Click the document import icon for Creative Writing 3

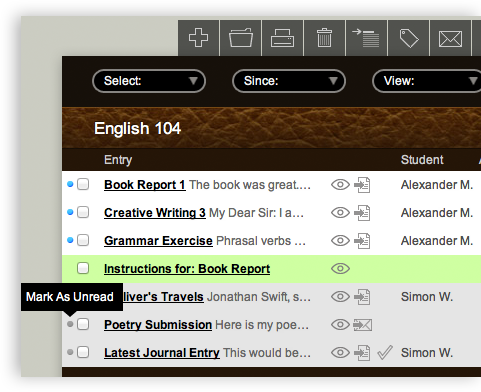tap(362, 213)
